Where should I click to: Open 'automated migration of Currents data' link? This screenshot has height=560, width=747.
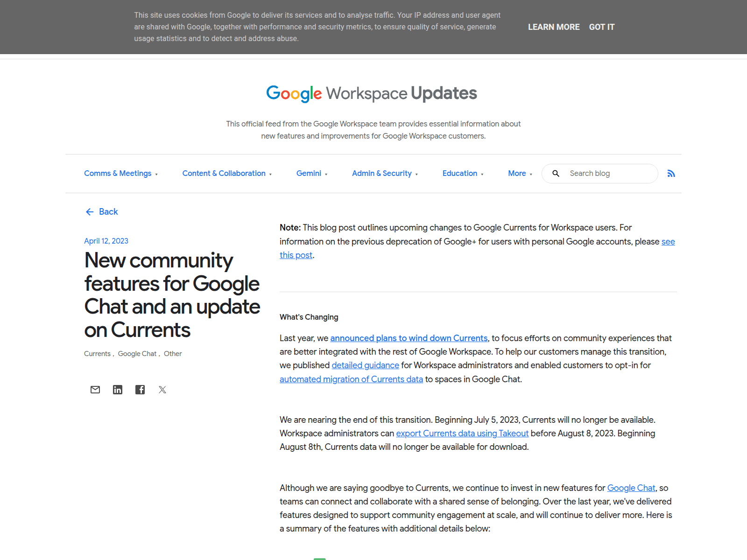(x=351, y=379)
